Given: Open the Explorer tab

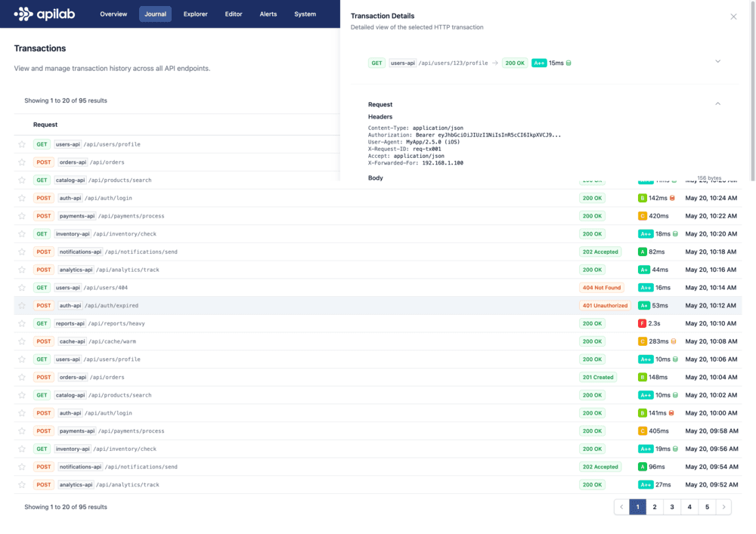Looking at the screenshot, I should [195, 14].
